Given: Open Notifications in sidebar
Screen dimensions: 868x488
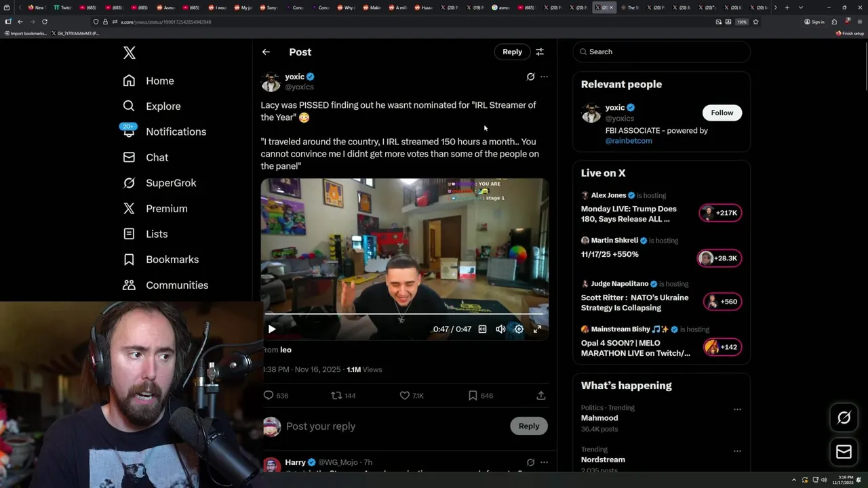Looking at the screenshot, I should pyautogui.click(x=164, y=131).
